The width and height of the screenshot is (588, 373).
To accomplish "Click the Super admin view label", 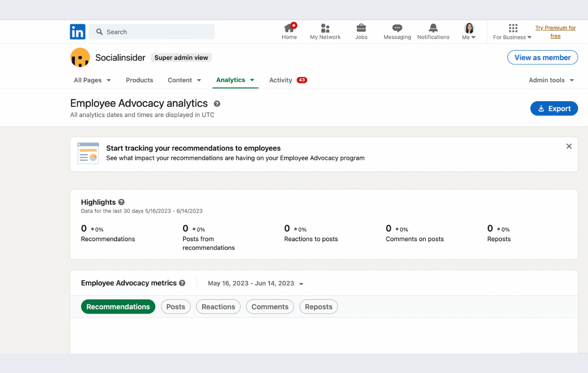I will tap(182, 57).
